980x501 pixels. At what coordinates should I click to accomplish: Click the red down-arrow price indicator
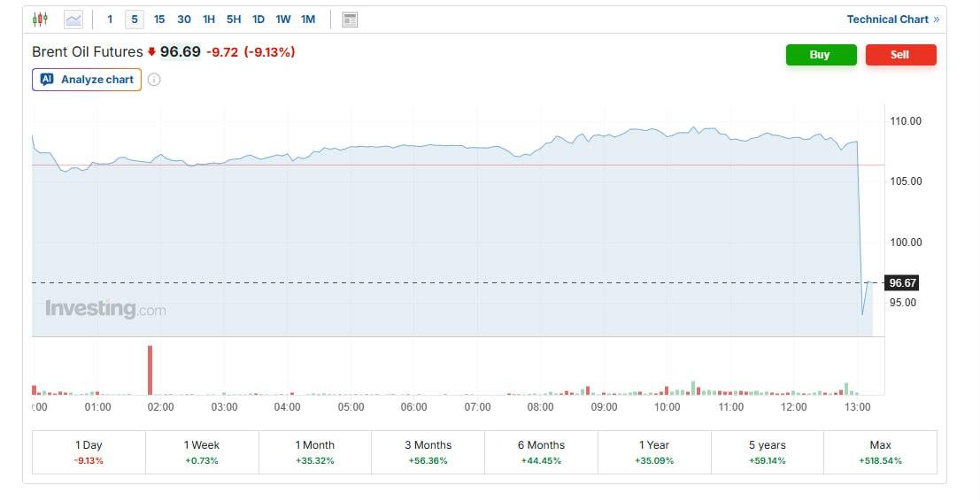[x=151, y=52]
